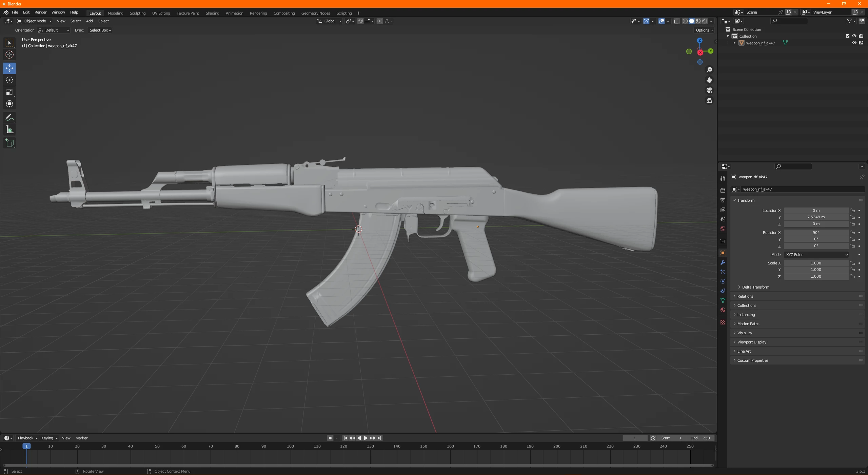Open the rotation Mode XYZ Euler dropdown

pyautogui.click(x=816, y=255)
